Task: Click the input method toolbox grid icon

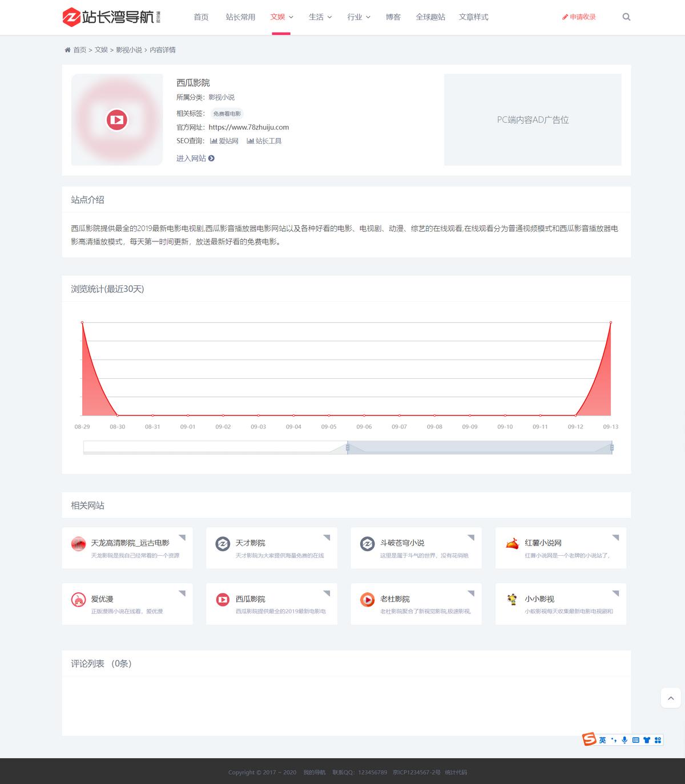Action: [658, 740]
